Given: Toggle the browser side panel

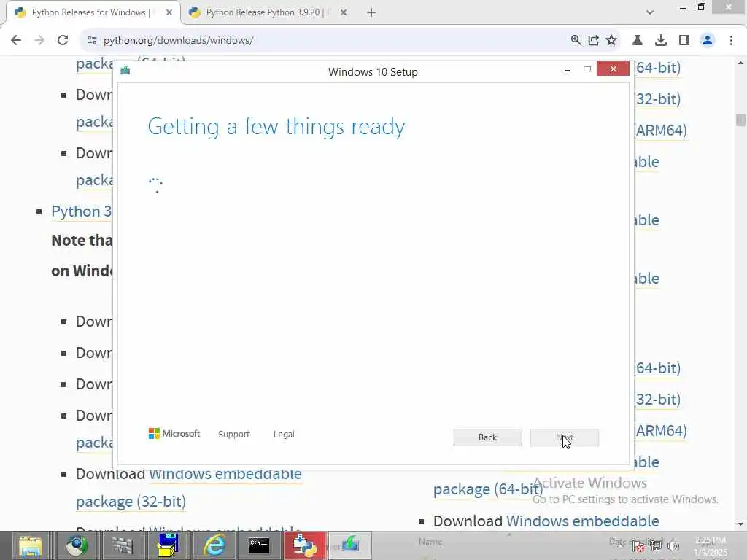Looking at the screenshot, I should 684,41.
